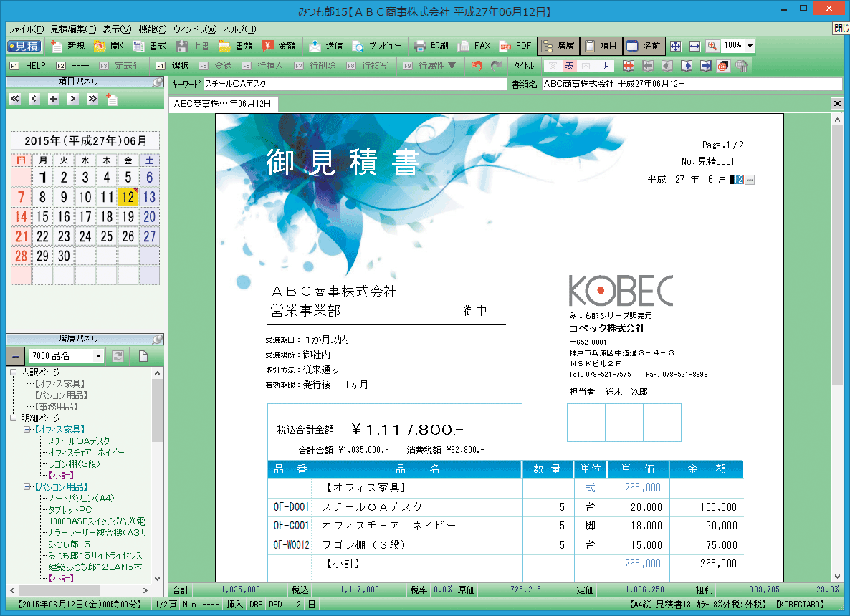Click the 送信 send mail icon
The image size is (850, 616).
(x=315, y=46)
